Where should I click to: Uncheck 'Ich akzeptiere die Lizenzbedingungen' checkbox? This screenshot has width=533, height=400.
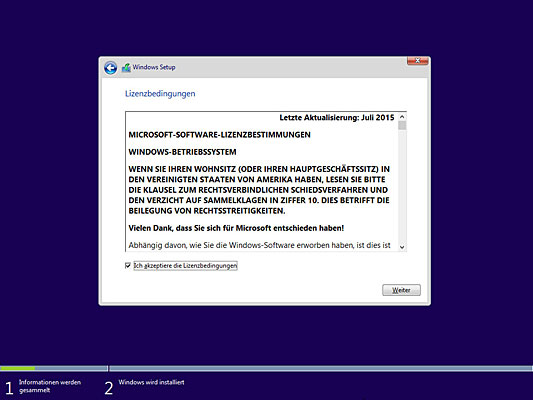coord(128,265)
